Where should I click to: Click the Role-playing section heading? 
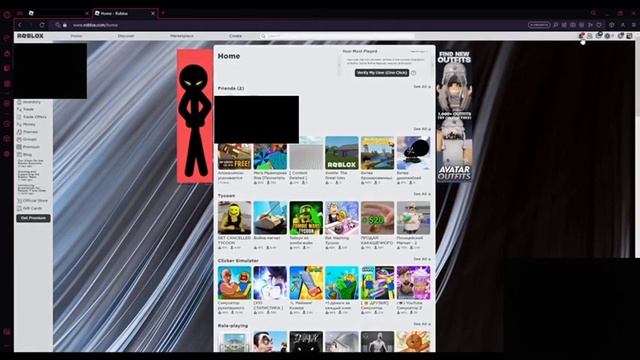[x=233, y=326]
